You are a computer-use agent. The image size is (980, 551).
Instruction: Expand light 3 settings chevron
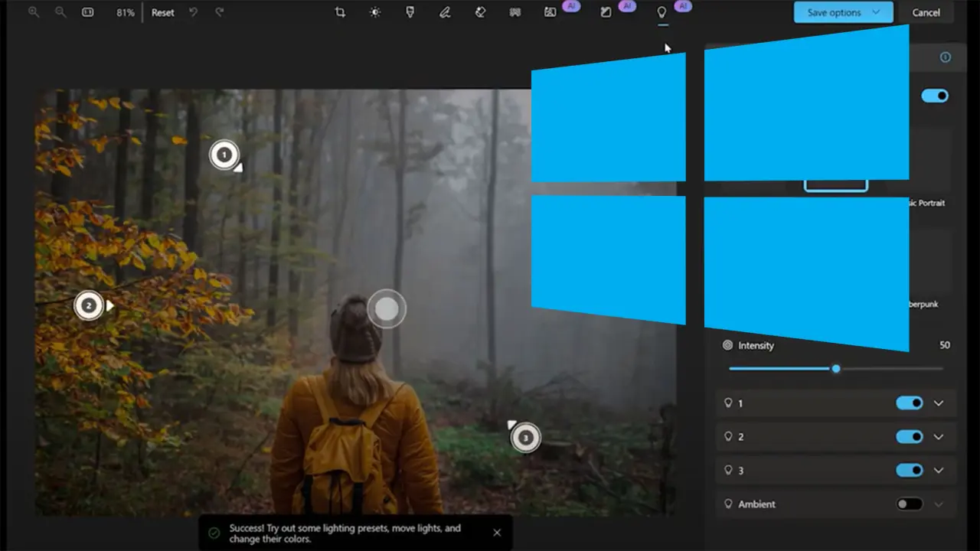tap(939, 471)
